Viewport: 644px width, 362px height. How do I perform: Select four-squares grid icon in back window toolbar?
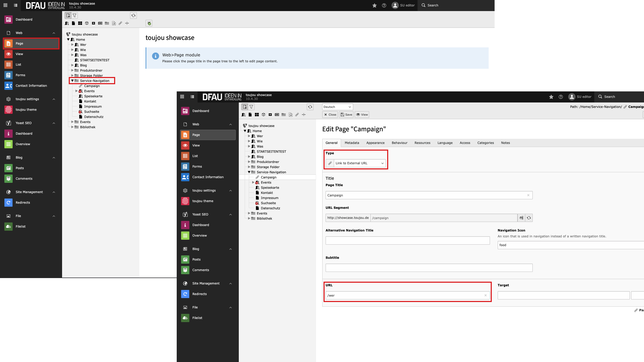pos(80,23)
